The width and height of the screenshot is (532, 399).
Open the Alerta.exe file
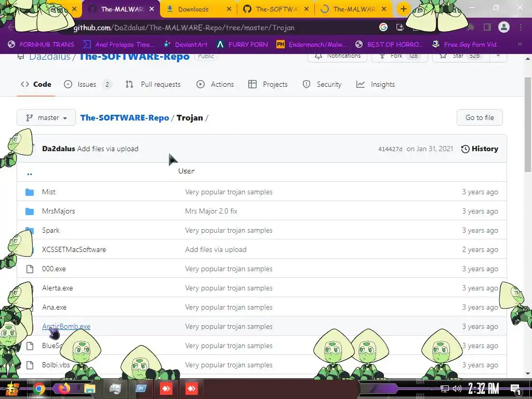tap(57, 288)
